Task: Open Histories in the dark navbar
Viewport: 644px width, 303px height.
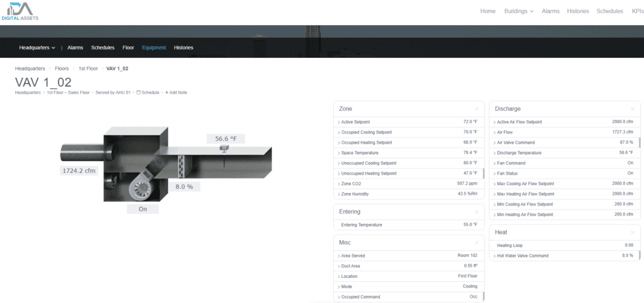Action: (183, 48)
